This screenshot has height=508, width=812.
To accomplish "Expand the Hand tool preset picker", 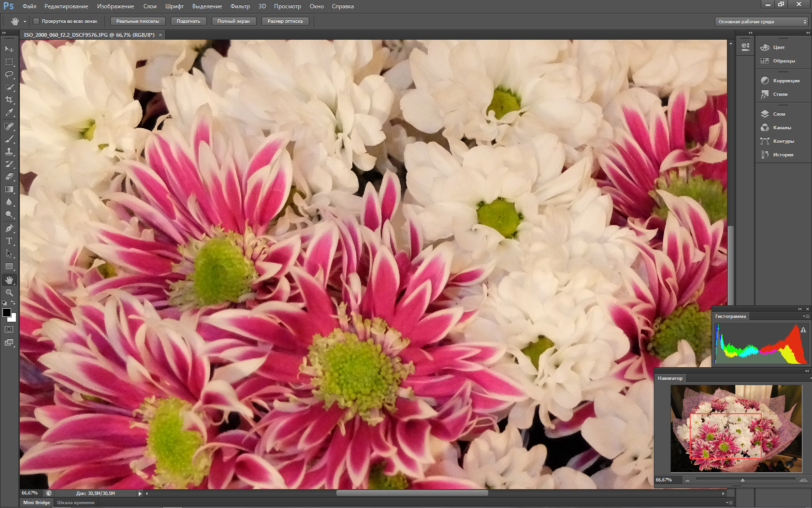I will tap(25, 21).
